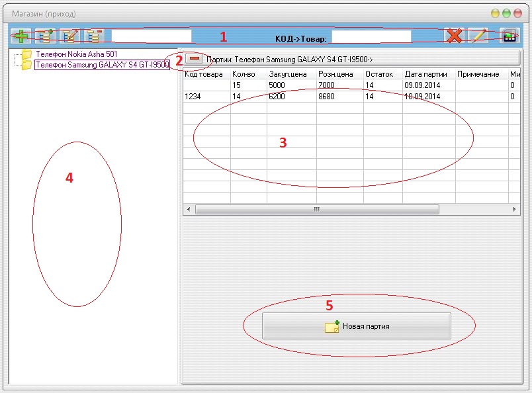
Task: Focus the search field left of КОД->Товар
Action: (x=152, y=36)
